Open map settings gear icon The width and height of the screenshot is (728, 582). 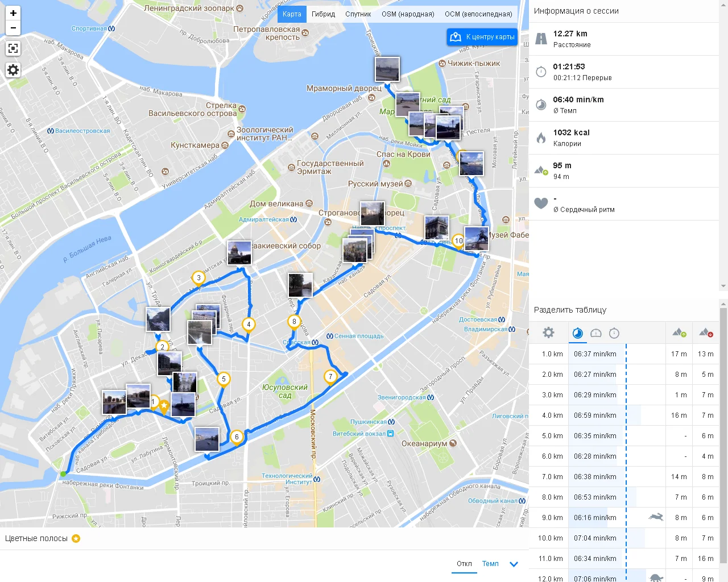tap(13, 69)
